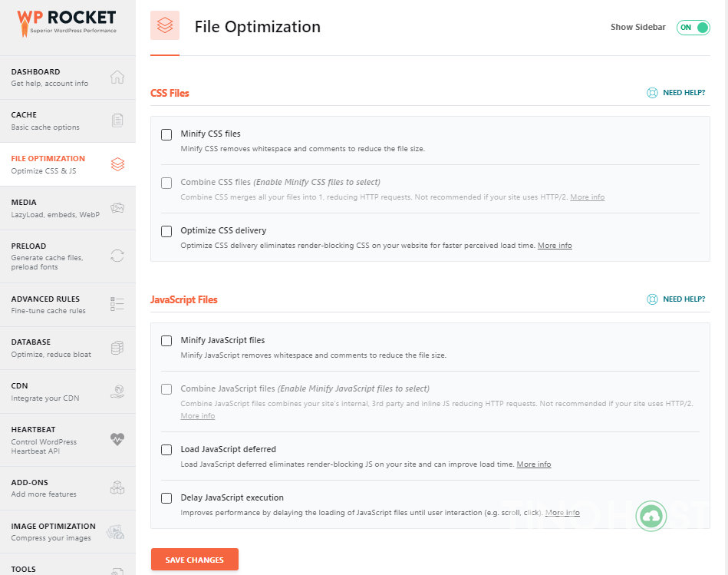Open More info link for Delay JavaScript execution
The image size is (728, 575).
point(562,513)
